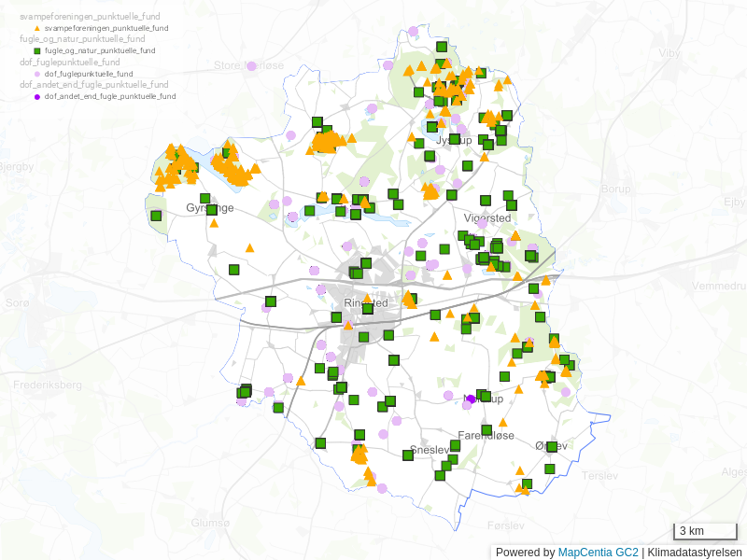Open the MapCentia GC2 link

click(x=598, y=552)
